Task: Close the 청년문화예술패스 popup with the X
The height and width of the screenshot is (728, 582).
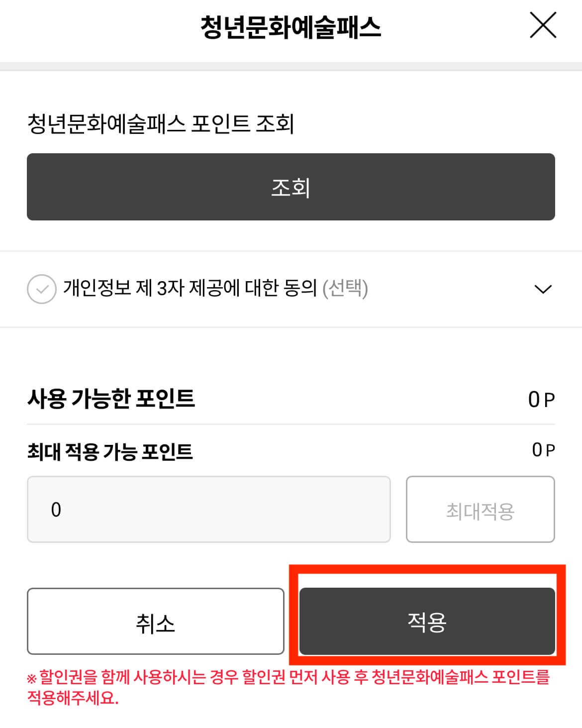Action: click(543, 25)
